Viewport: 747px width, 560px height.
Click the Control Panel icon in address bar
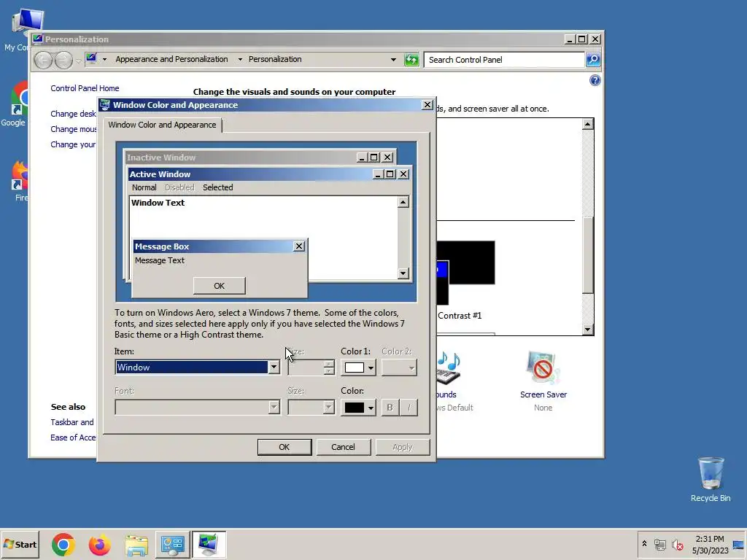pyautogui.click(x=91, y=58)
